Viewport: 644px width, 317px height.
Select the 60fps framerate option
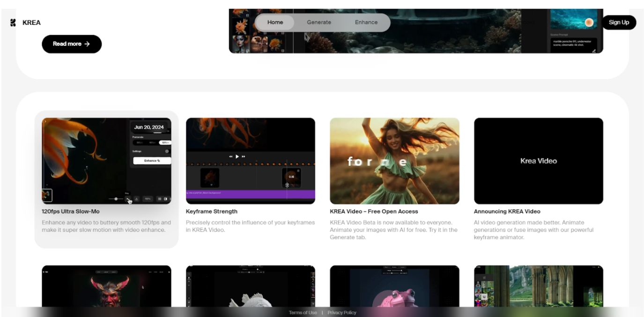pyautogui.click(x=153, y=142)
